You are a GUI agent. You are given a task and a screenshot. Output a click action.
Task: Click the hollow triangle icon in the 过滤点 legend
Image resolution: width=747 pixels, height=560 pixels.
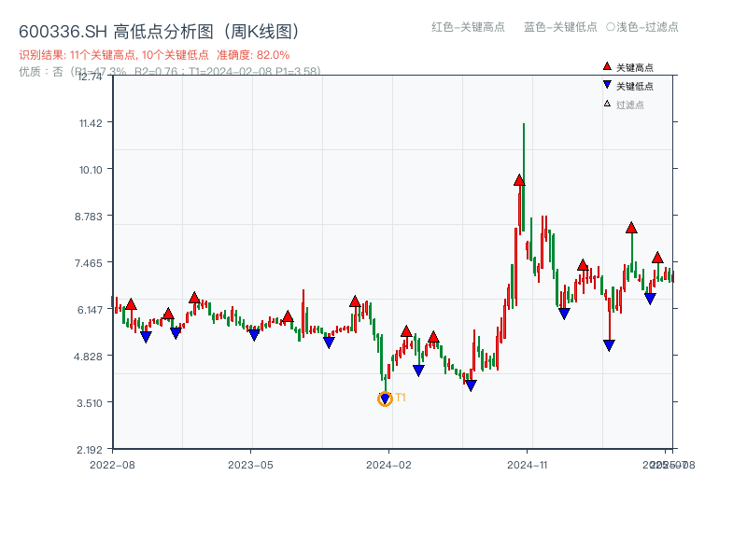(607, 104)
